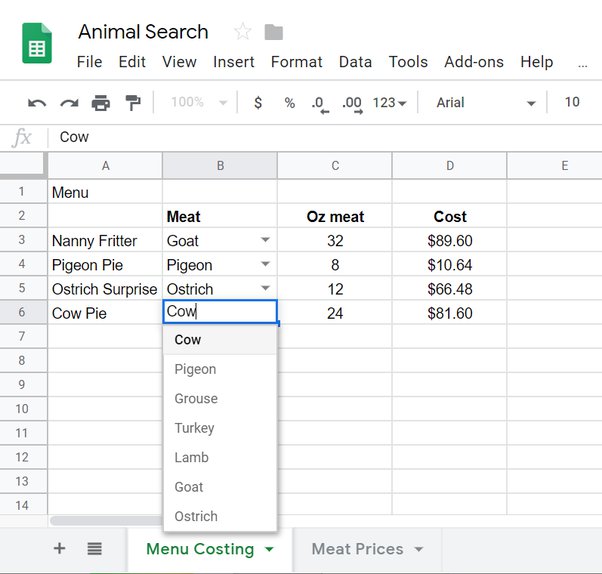Increase decimal places

[x=352, y=104]
